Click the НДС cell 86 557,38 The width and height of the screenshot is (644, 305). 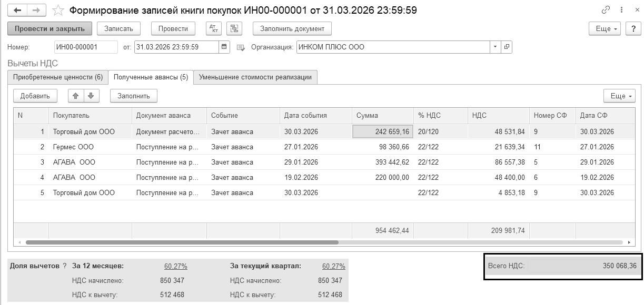[498, 162]
